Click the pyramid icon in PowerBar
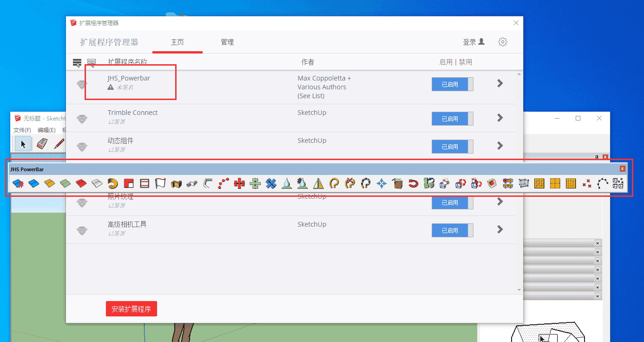 318,183
